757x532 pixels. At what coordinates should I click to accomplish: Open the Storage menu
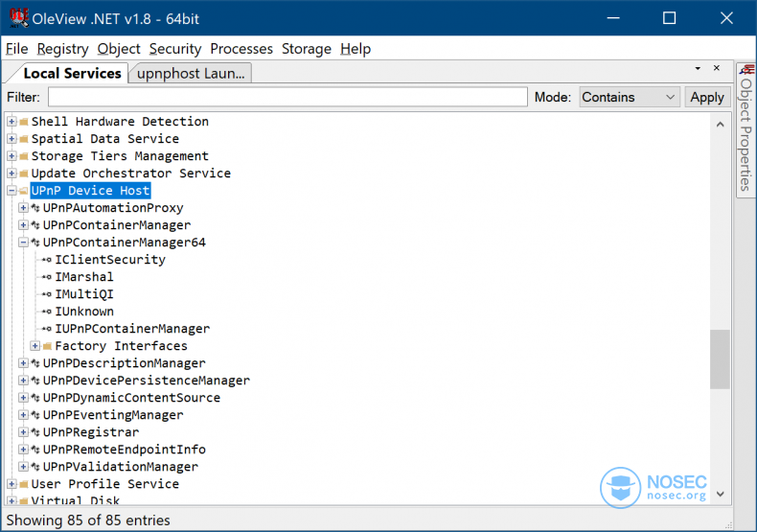tap(307, 49)
